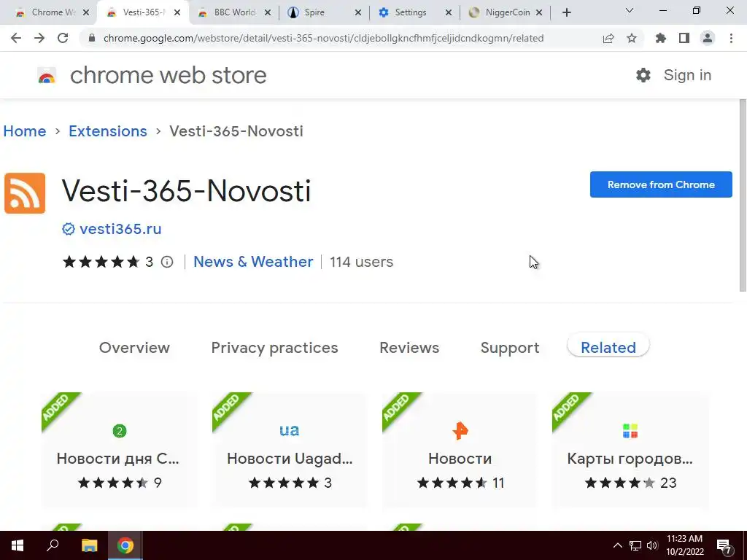This screenshot has height=560, width=747.
Task: Reload the current page
Action: click(x=63, y=38)
